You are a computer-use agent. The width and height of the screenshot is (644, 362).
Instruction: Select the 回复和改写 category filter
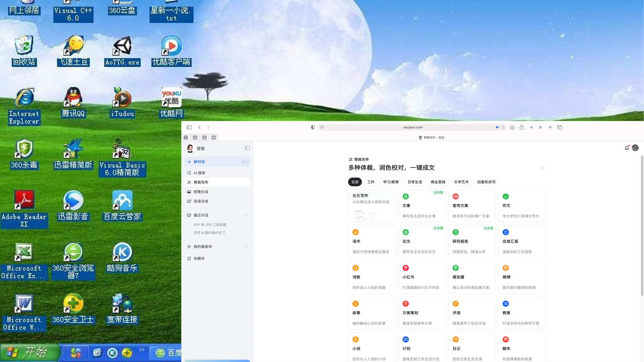[x=486, y=182]
